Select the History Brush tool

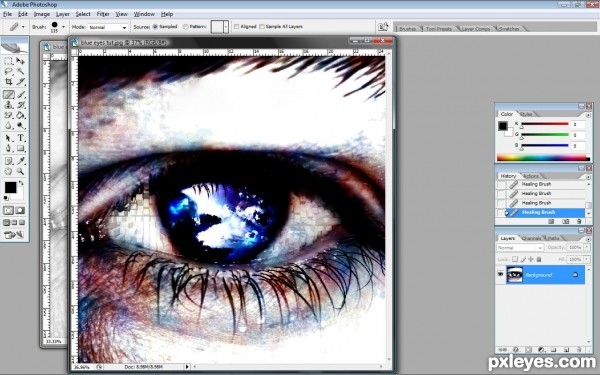(x=20, y=104)
